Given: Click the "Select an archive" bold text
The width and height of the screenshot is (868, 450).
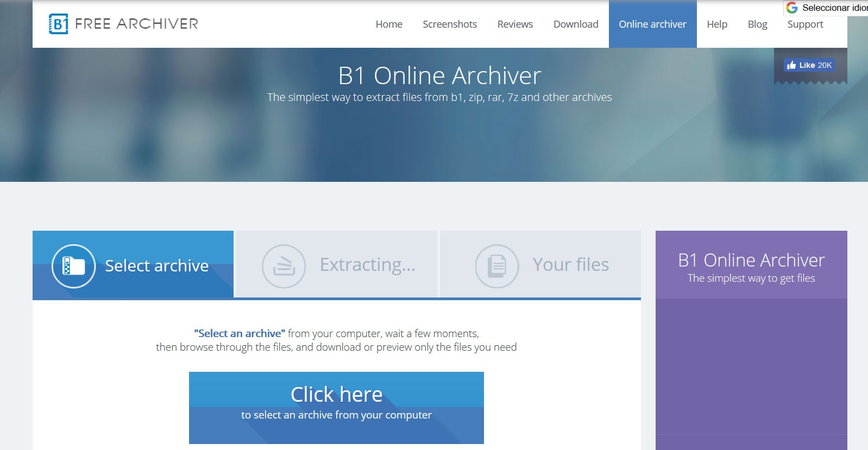Looking at the screenshot, I should pyautogui.click(x=240, y=333).
